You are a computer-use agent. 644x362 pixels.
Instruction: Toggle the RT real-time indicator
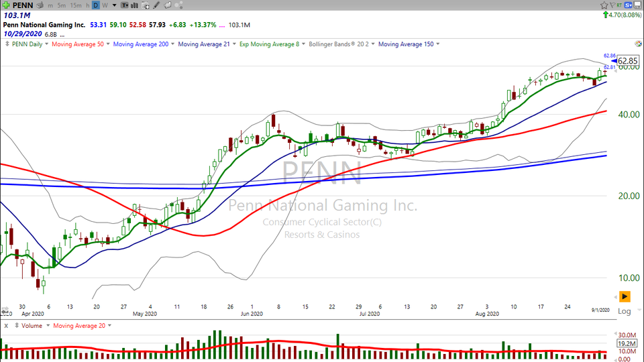pyautogui.click(x=619, y=5)
